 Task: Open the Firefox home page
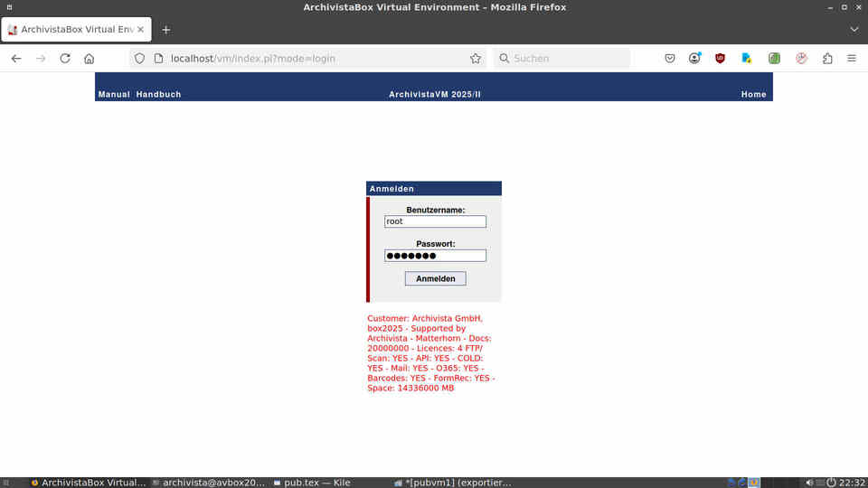90,58
